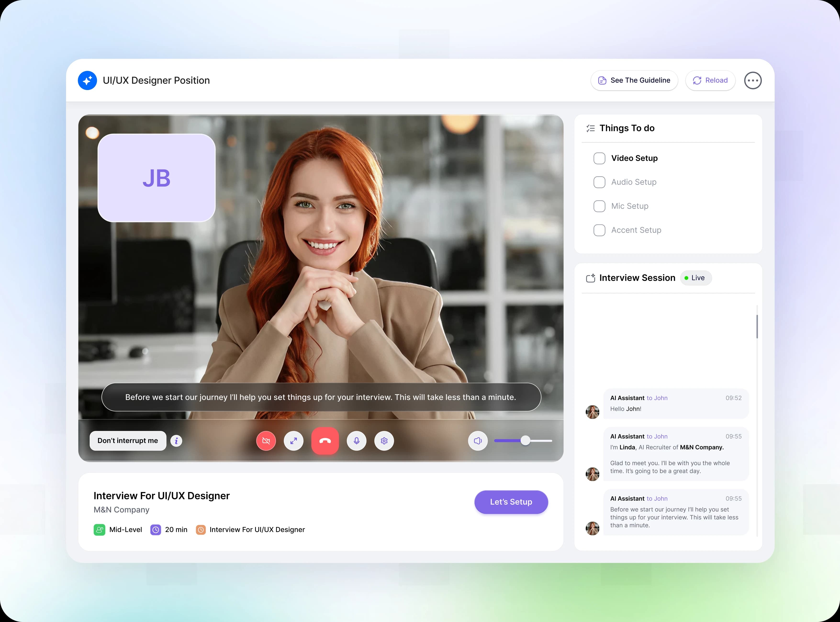Open call settings via the gear icon
The width and height of the screenshot is (840, 622).
[384, 441]
